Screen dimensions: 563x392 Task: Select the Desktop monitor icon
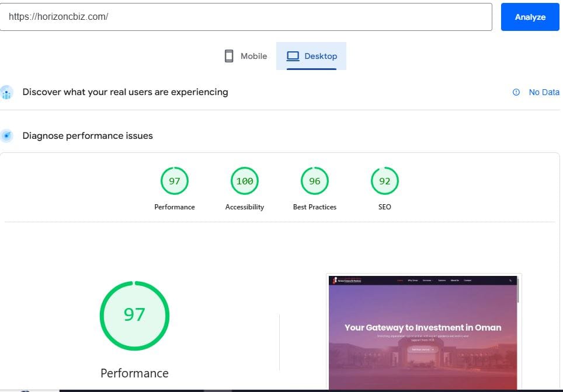pyautogui.click(x=292, y=55)
